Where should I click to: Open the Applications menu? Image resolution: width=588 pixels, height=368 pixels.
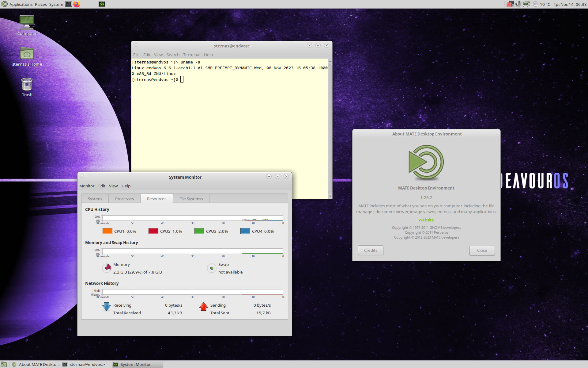[21, 4]
